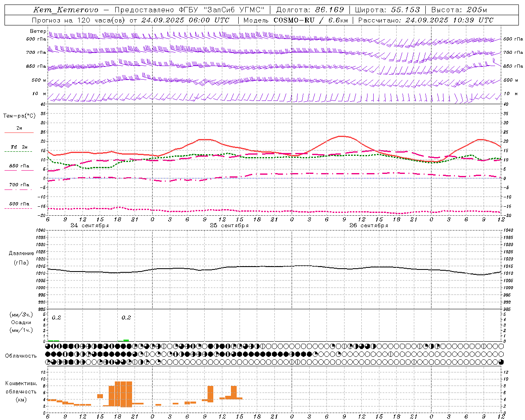Click the 26 сентября date label
This screenshot has height=420, width=525.
(x=368, y=226)
